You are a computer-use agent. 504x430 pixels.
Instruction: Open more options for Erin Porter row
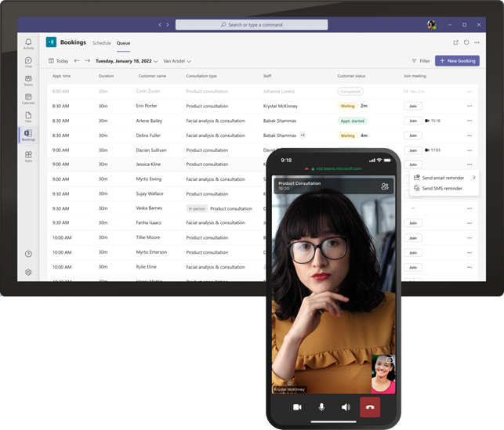[x=470, y=106]
